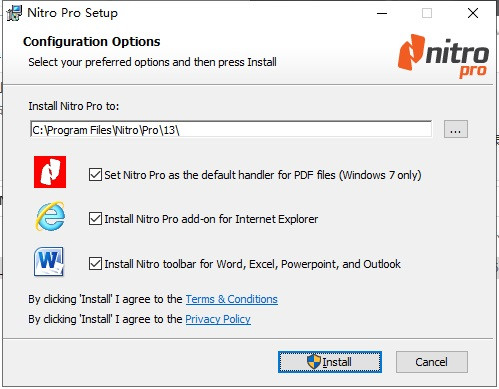Cancel the Nitro Pro setup
The image size is (499, 389).
[x=432, y=362]
